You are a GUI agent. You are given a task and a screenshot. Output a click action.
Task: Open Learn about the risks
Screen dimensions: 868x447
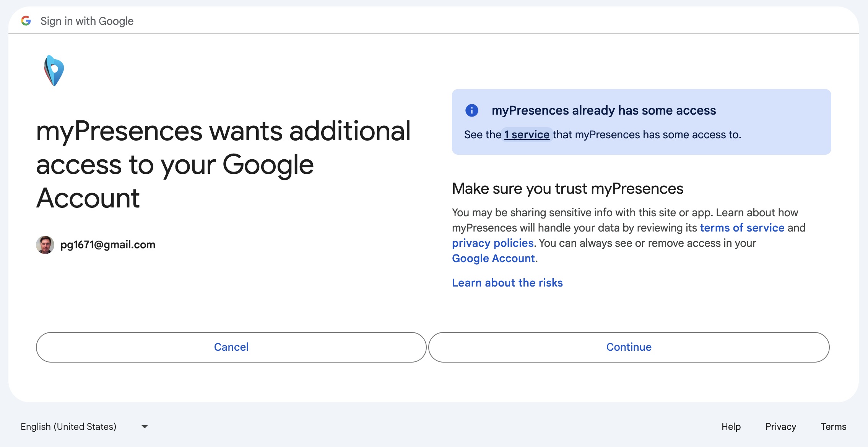point(507,283)
